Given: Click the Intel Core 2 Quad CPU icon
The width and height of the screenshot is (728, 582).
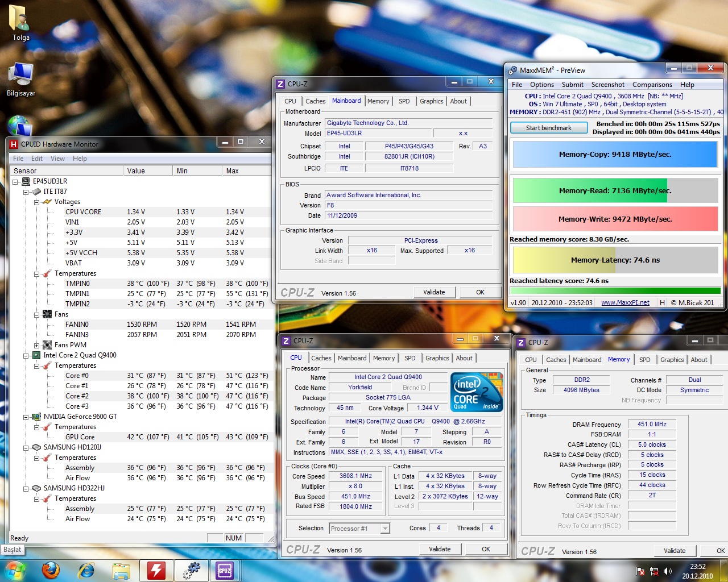Looking at the screenshot, I should click(x=37, y=355).
